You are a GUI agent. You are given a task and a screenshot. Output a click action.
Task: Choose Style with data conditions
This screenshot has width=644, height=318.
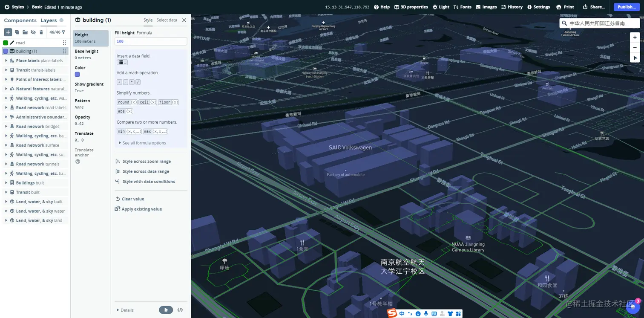pos(145,182)
